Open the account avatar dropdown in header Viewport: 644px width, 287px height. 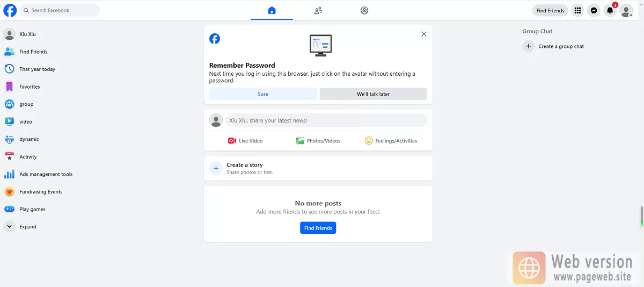pyautogui.click(x=626, y=10)
